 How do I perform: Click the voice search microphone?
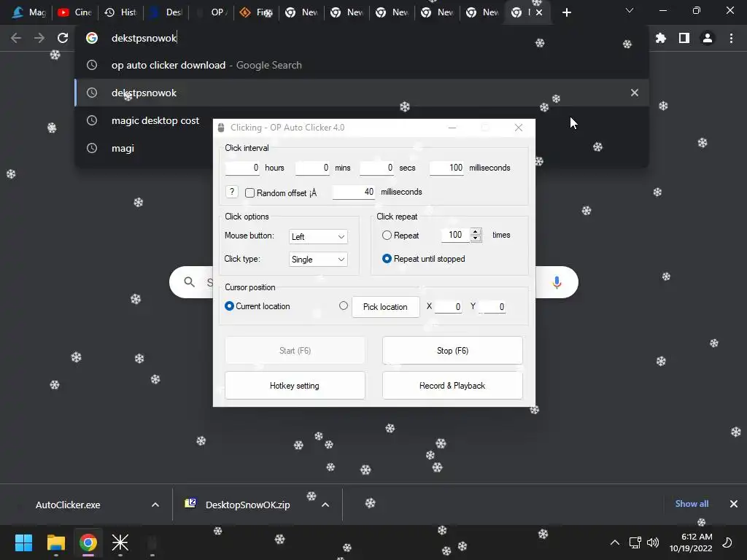[557, 282]
